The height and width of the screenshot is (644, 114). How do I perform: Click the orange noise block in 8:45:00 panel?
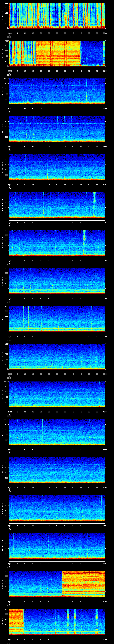(x=16, y=621)
